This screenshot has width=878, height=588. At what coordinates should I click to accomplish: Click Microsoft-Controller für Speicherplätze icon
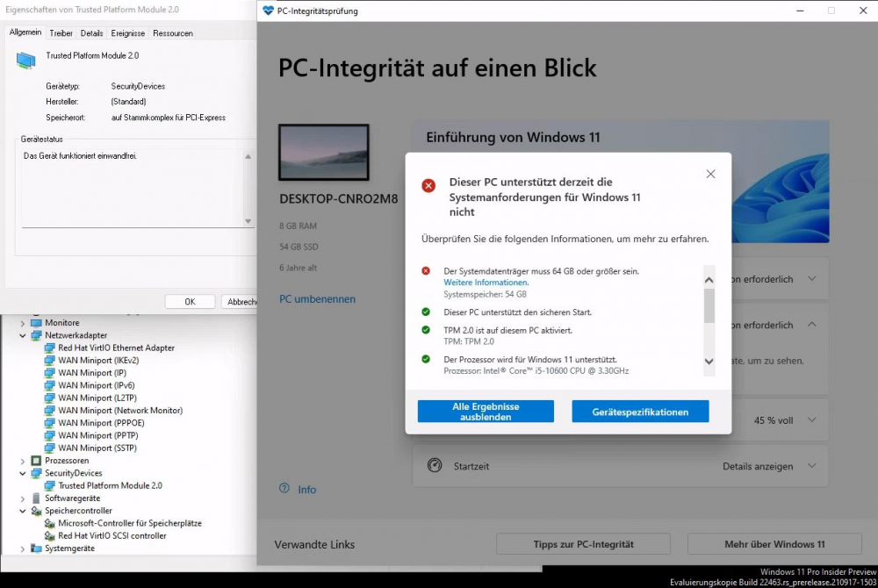click(50, 524)
